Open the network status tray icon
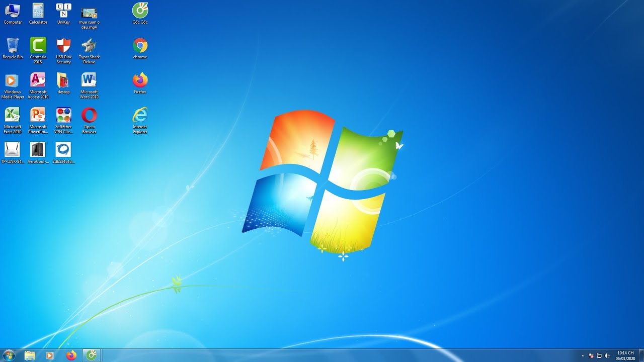 coord(599,355)
